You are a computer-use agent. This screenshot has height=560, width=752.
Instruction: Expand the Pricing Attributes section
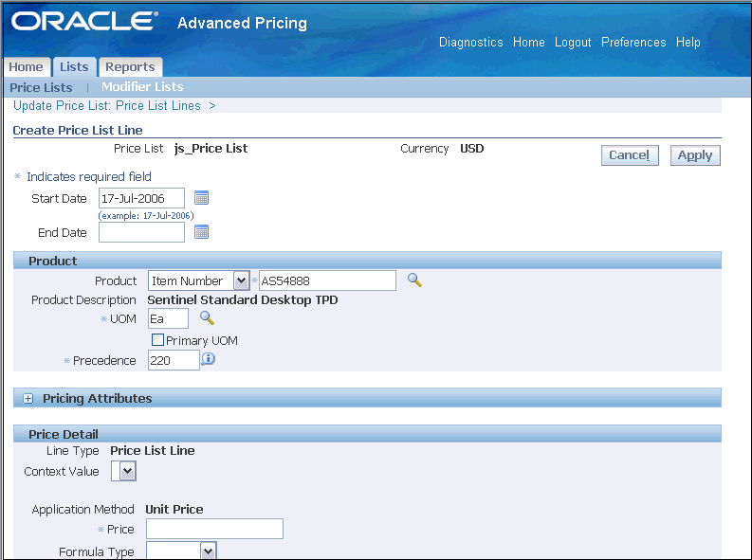(28, 399)
